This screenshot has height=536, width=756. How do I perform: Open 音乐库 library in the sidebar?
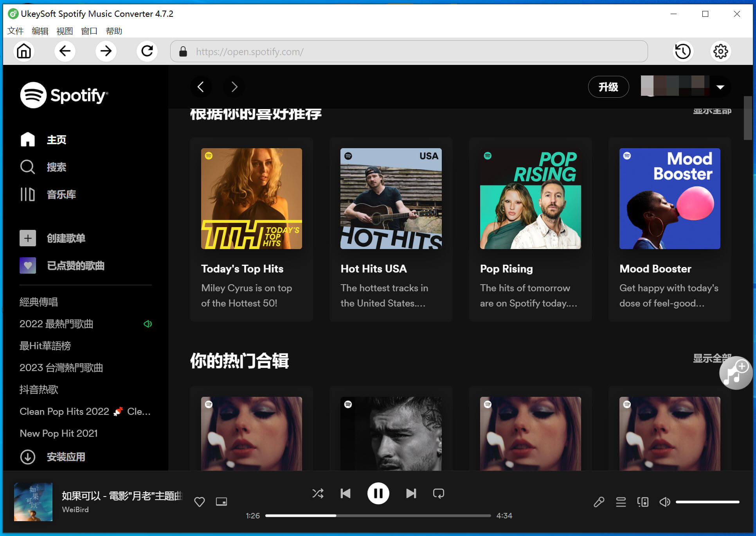[x=48, y=194]
